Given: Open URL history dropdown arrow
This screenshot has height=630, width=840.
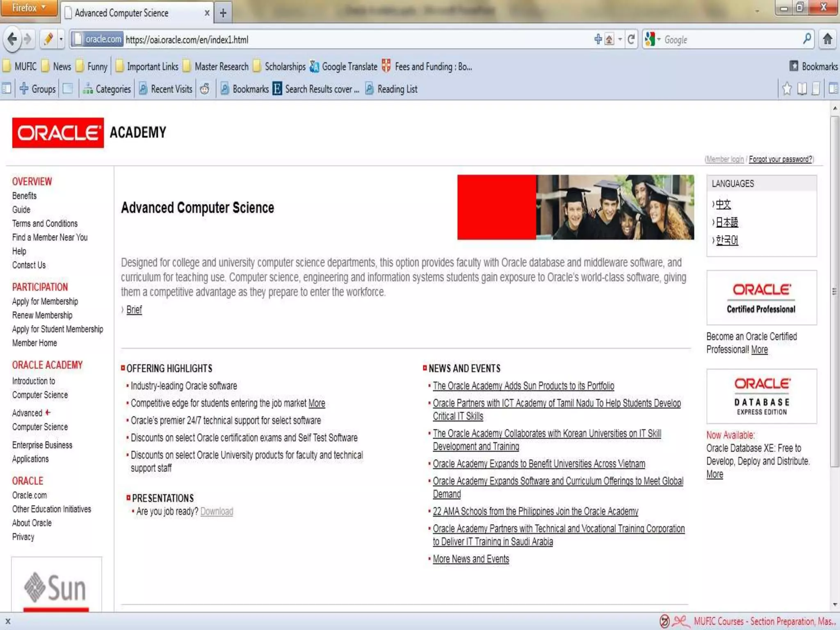Looking at the screenshot, I should coord(620,39).
